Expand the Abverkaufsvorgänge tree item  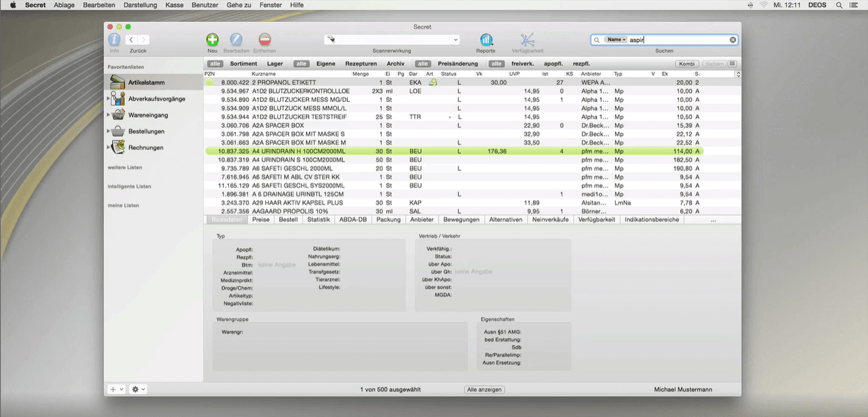click(x=108, y=98)
